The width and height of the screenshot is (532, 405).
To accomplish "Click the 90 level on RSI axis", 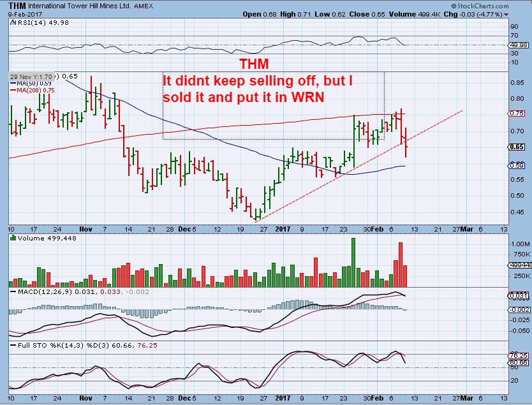I will click(514, 26).
